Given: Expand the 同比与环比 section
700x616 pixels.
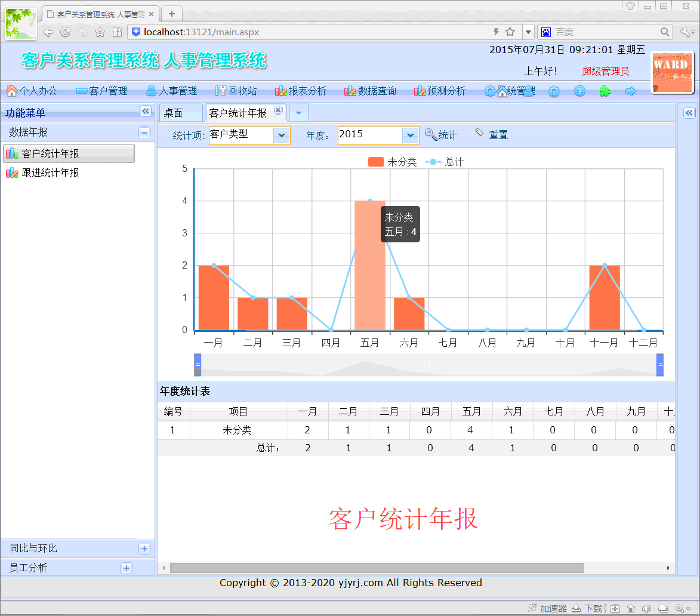Looking at the screenshot, I should coord(144,549).
